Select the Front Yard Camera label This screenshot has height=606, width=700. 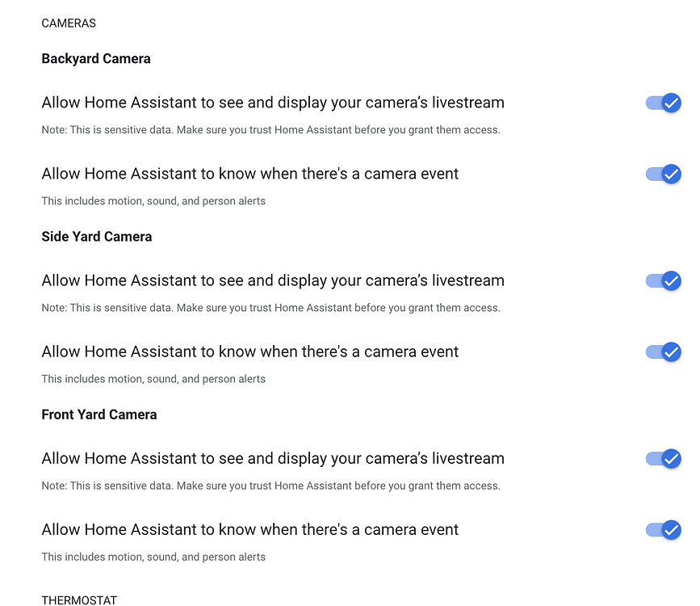click(99, 414)
